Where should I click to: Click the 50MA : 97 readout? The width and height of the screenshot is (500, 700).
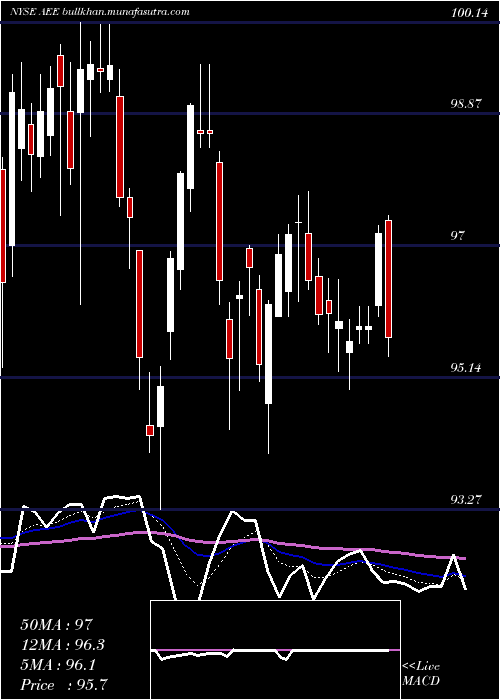pyautogui.click(x=56, y=625)
